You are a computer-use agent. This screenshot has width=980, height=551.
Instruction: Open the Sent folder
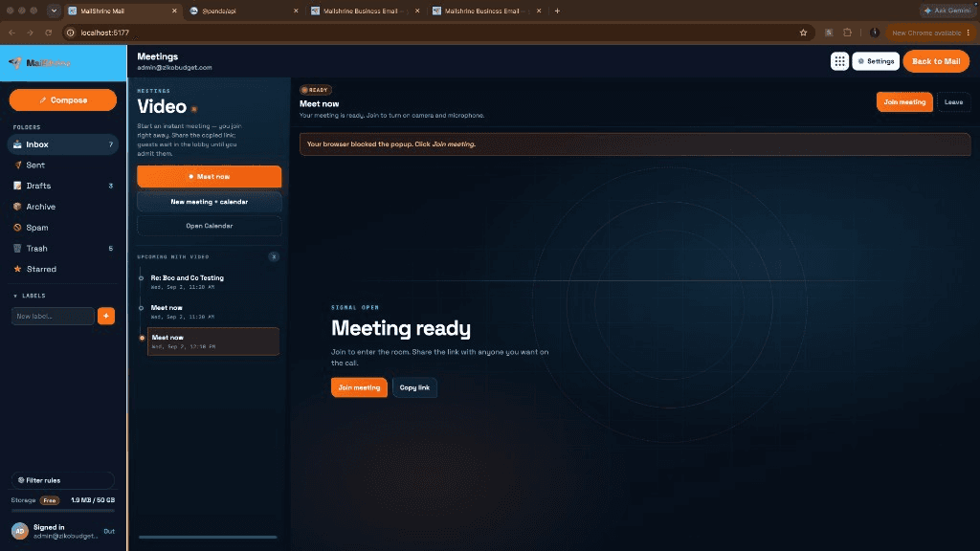62,165
